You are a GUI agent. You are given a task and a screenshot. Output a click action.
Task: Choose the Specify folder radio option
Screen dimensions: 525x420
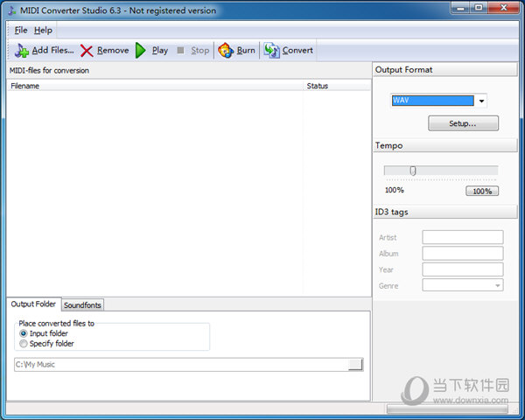(x=24, y=344)
